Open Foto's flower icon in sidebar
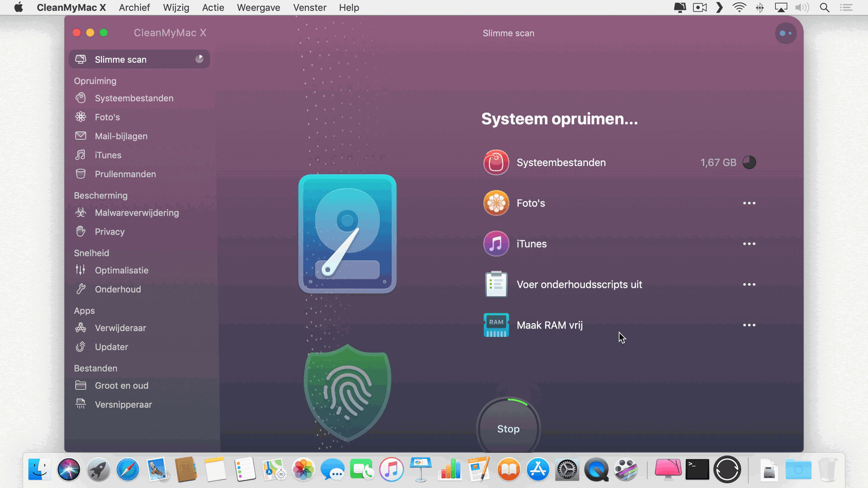Screen dimensions: 868x488 (81, 117)
